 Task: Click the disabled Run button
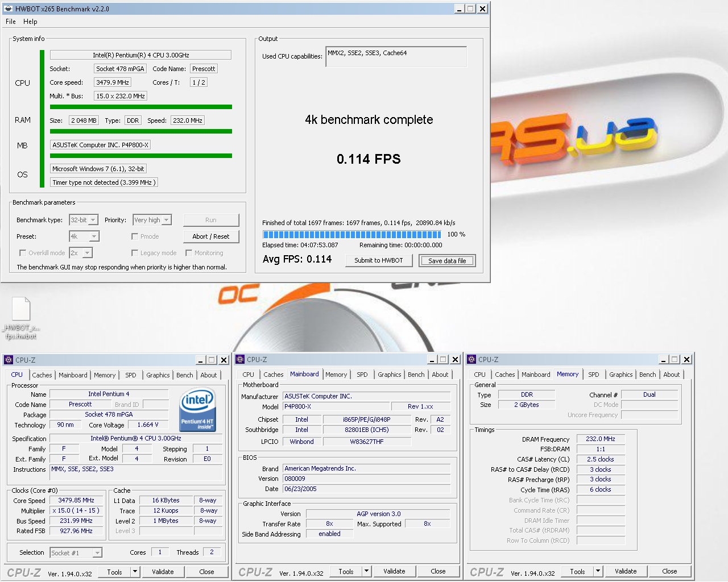tap(211, 220)
